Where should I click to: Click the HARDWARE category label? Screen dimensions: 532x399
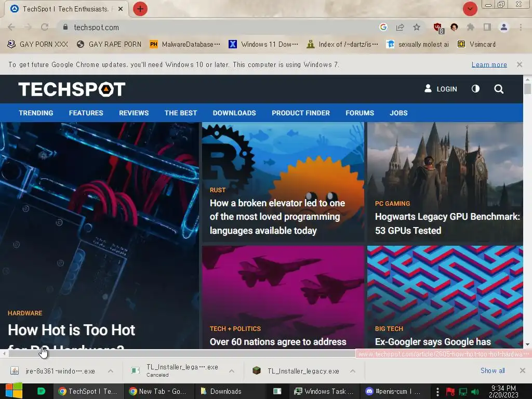[25, 313]
